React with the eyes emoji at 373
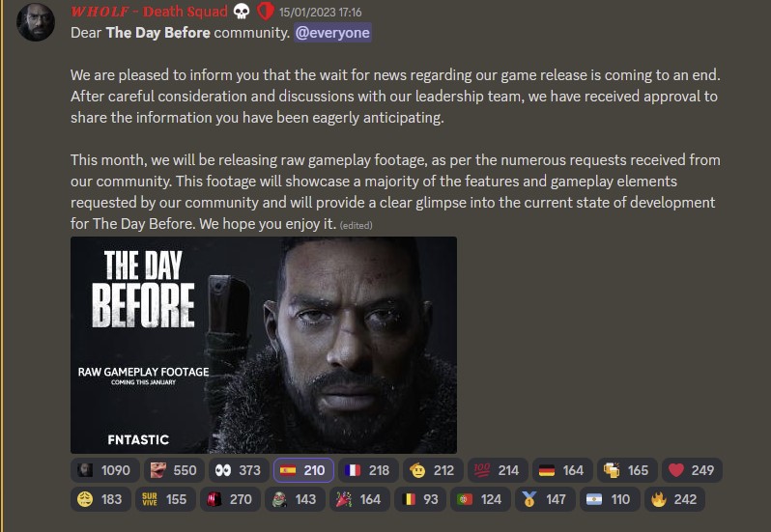The width and height of the screenshot is (771, 532). tap(239, 470)
